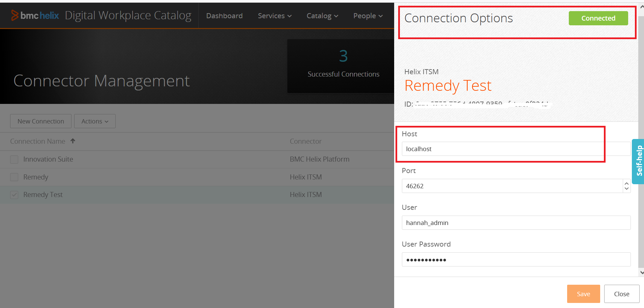Viewport: 644px width, 308px height.
Task: Go to the Dashboard tab
Action: (x=224, y=16)
